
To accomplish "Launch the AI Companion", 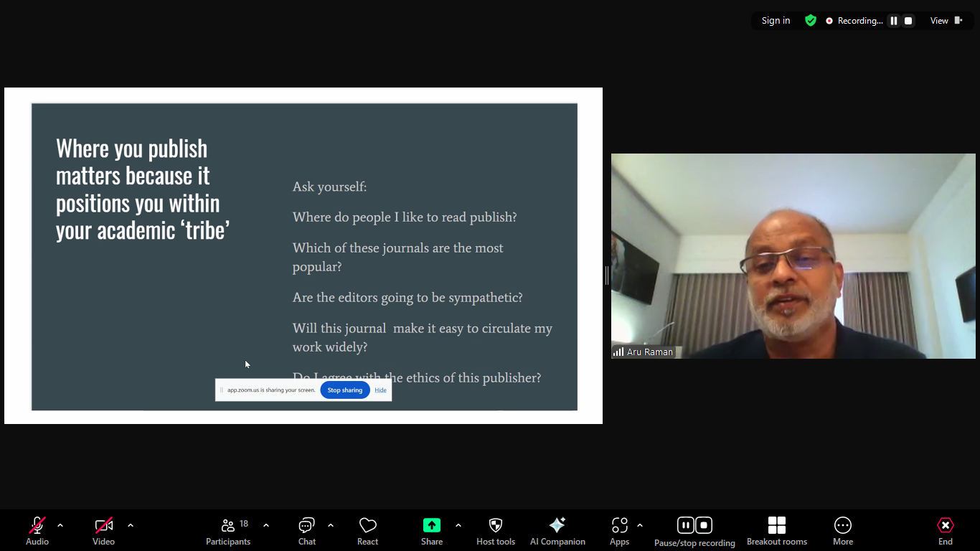I will click(557, 526).
